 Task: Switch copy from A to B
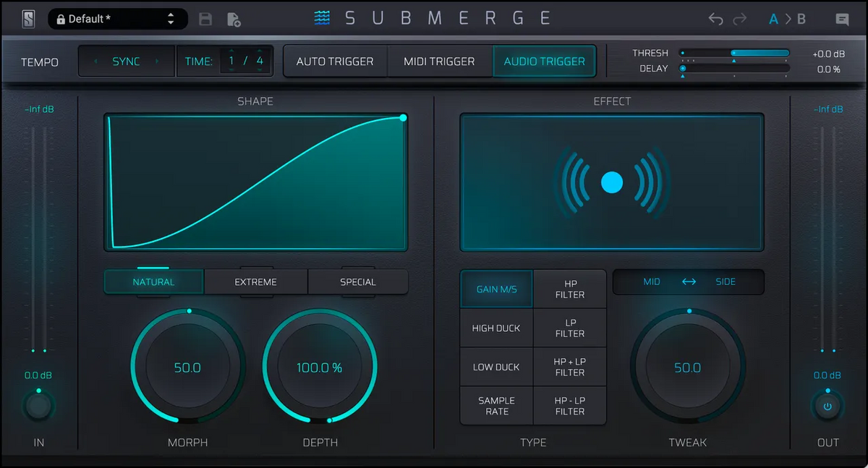click(788, 18)
